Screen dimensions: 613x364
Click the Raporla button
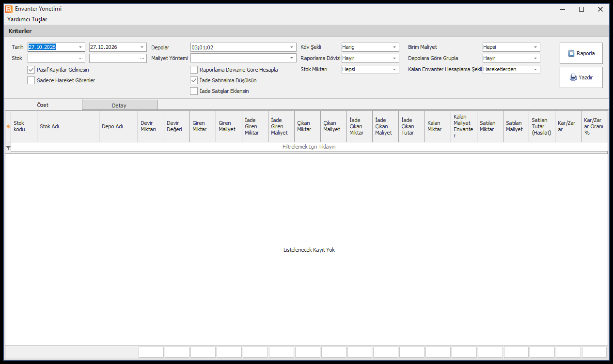click(581, 53)
